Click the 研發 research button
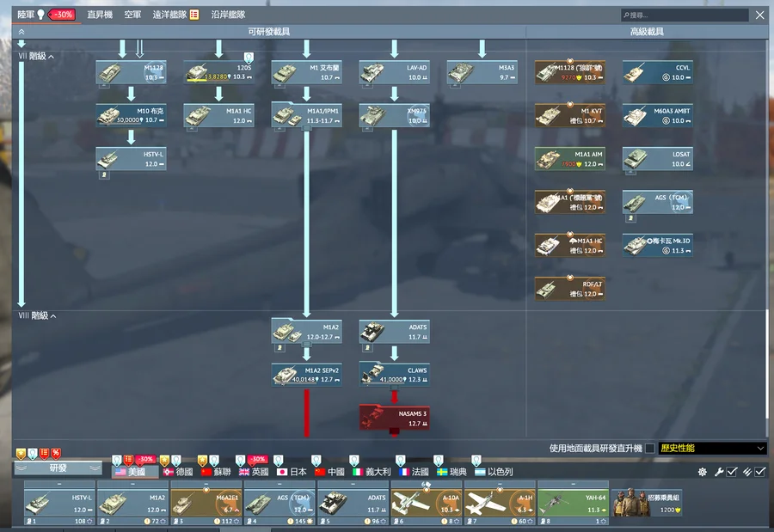The image size is (774, 532). tap(58, 468)
